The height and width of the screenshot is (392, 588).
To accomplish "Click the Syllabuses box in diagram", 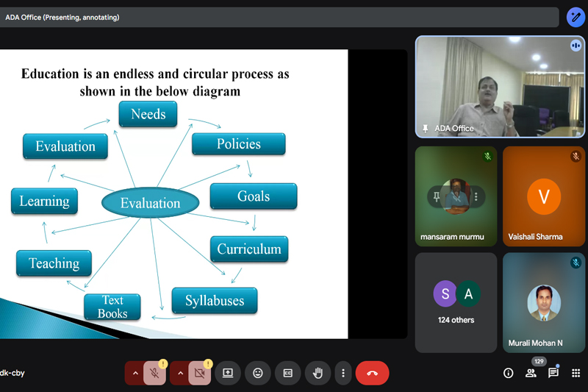I will [215, 301].
